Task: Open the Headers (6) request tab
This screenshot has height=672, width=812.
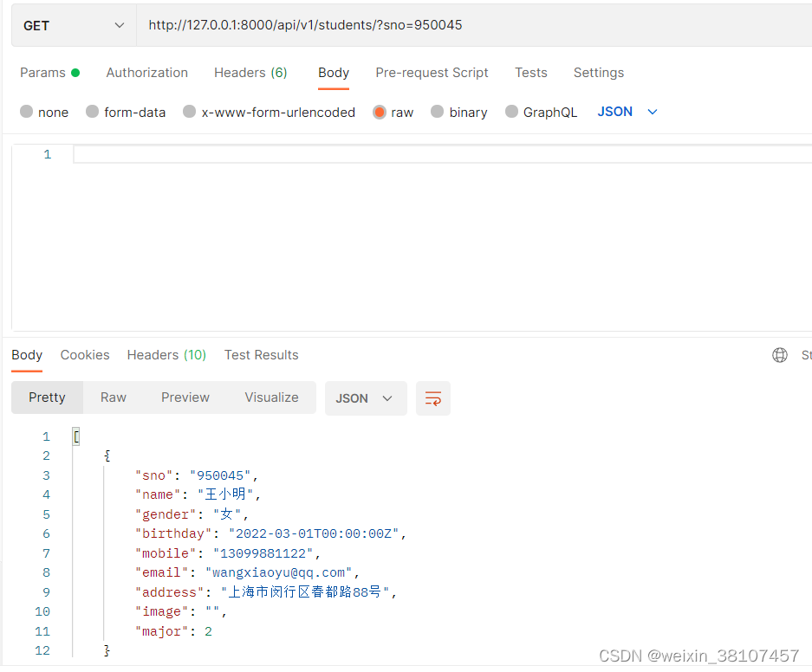Action: (250, 73)
